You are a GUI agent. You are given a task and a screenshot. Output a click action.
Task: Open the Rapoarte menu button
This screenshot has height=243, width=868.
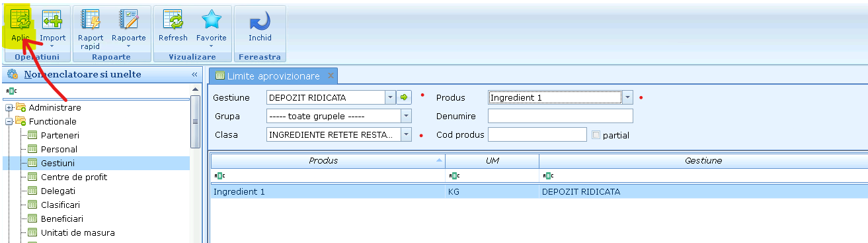point(128,28)
